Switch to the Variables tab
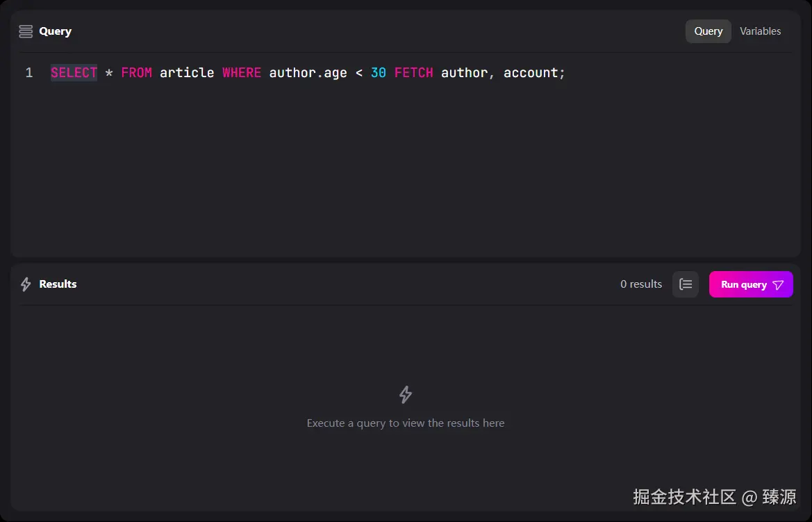The image size is (812, 522). tap(760, 31)
